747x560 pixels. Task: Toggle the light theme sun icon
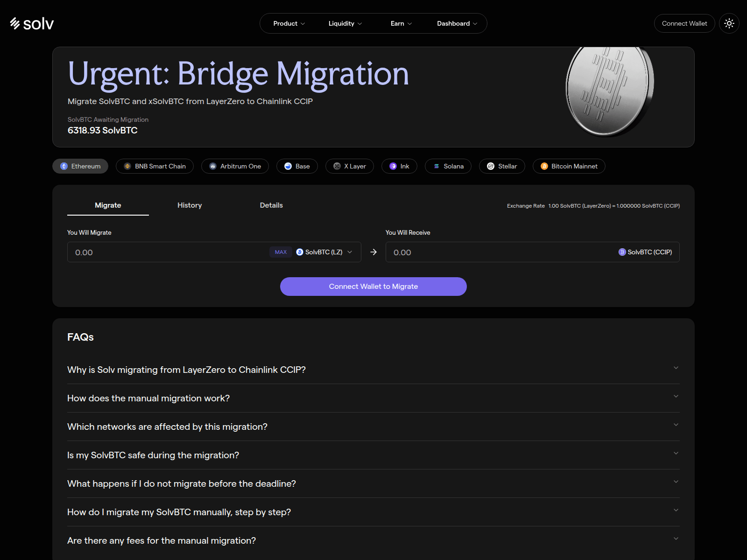point(729,23)
